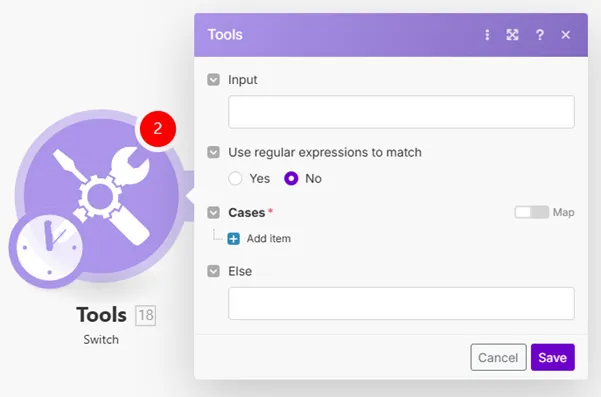Select the Yes radio for regular expressions
Viewport: 601px width, 397px height.
(235, 179)
